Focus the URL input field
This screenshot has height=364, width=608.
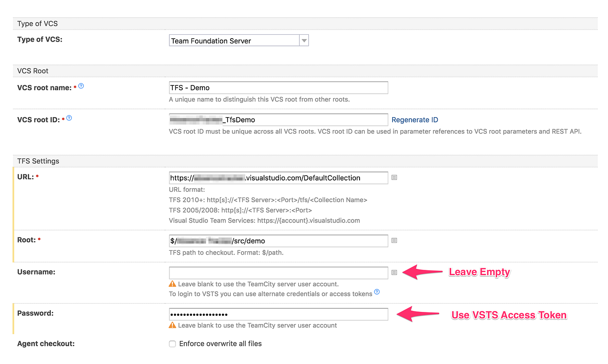pos(278,177)
